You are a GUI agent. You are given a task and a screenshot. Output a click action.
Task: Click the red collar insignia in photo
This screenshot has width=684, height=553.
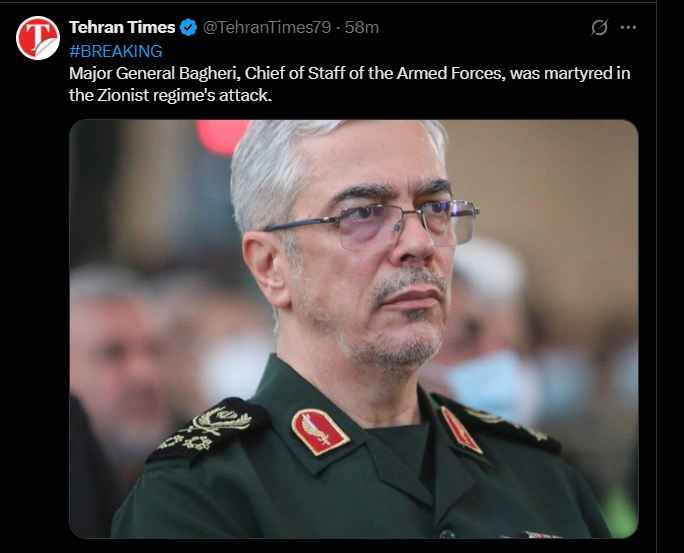[x=320, y=432]
